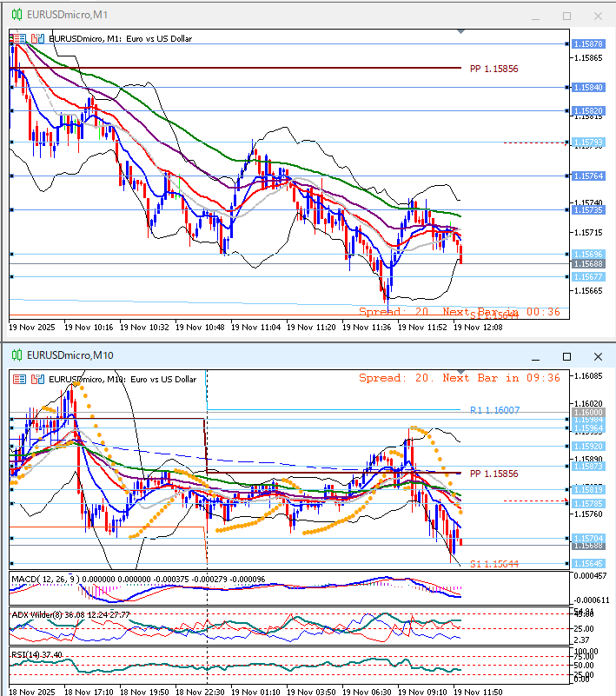Click the 1.15878 price level tag on M1
The image size is (616, 696).
coord(588,43)
